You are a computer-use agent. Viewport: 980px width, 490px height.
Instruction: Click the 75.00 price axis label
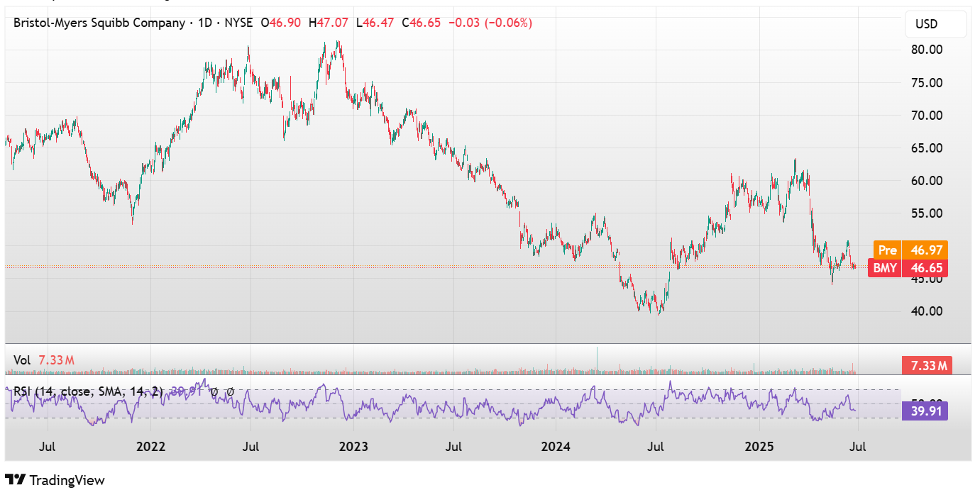927,82
